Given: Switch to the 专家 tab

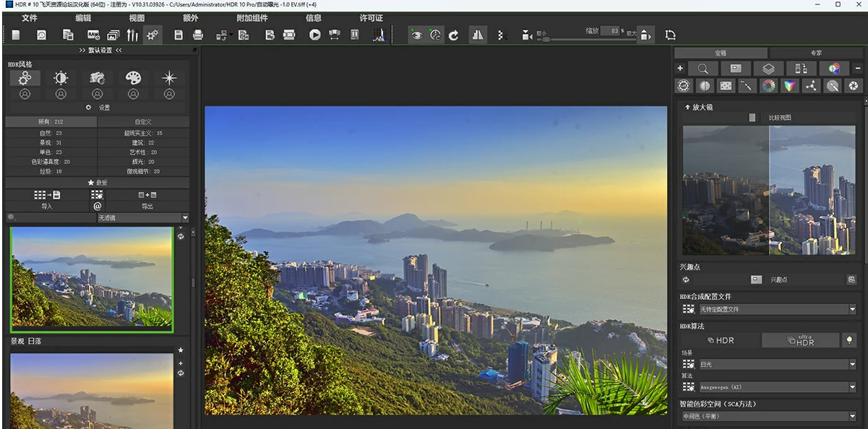Looking at the screenshot, I should 816,53.
